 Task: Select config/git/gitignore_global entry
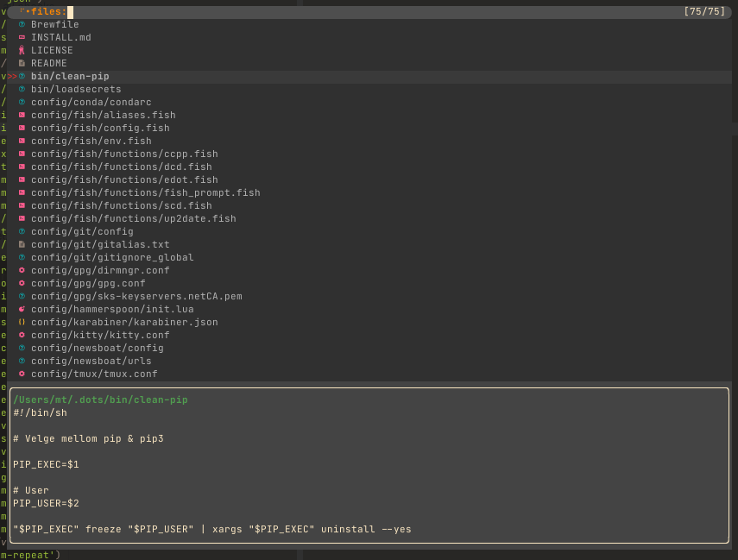click(x=112, y=257)
